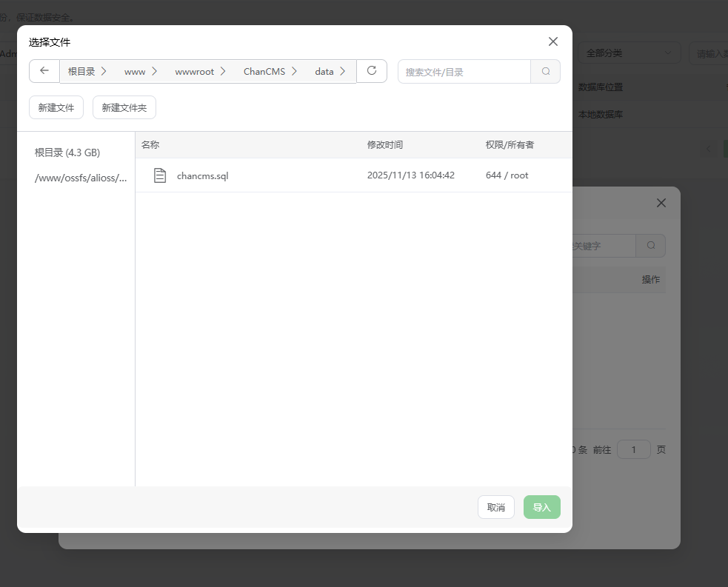The image size is (728, 587).
Task: Create a new folder with 新建文件夹
Action: pyautogui.click(x=124, y=107)
